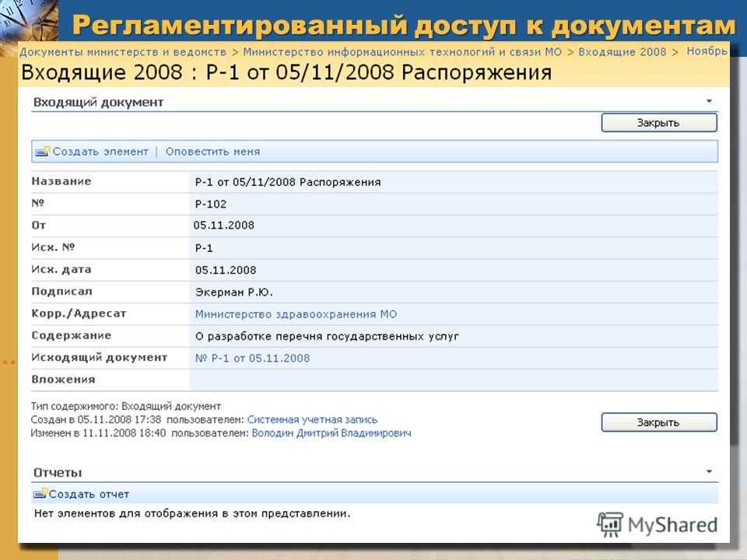Image resolution: width=747 pixels, height=560 pixels.
Task: Go to Входящие 2008 breadcrumb
Action: coord(622,51)
